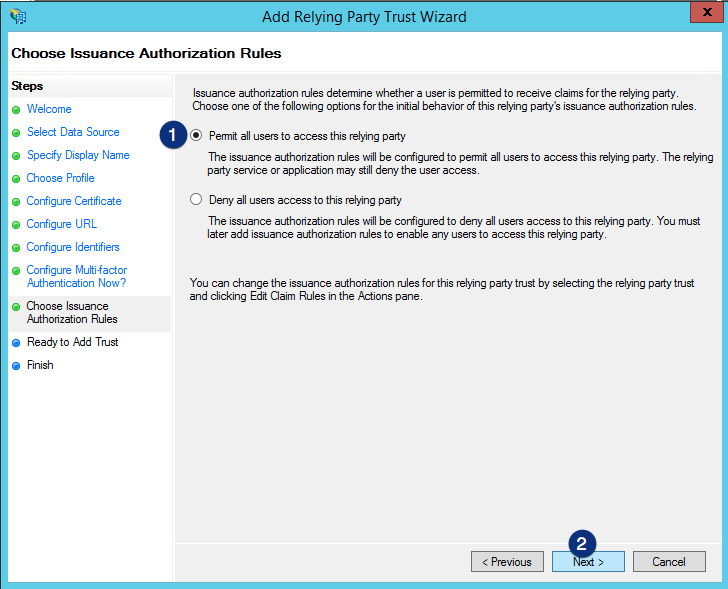Open the Welcome step
This screenshot has height=589, width=728.
click(49, 109)
